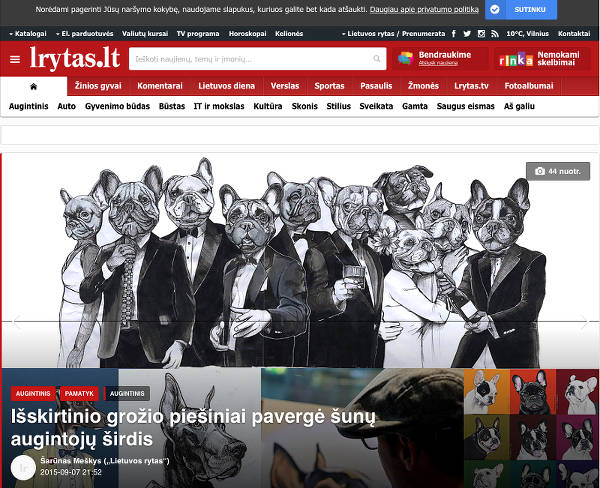Open the Twitter icon in top bar

(467, 34)
